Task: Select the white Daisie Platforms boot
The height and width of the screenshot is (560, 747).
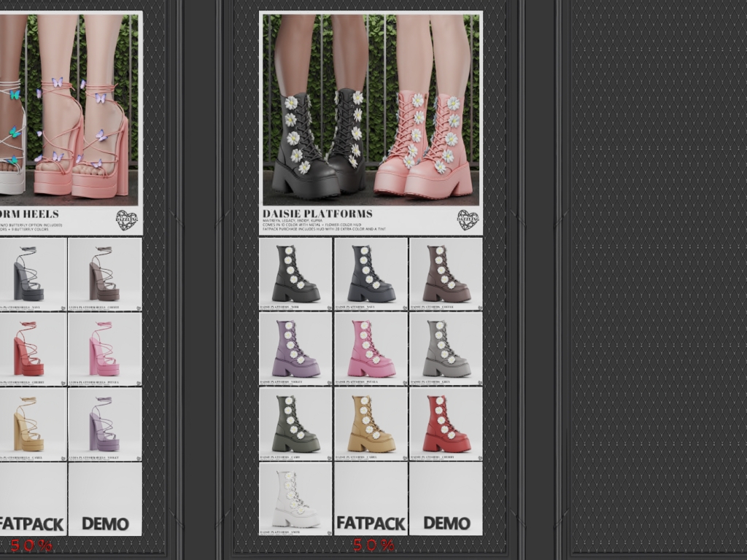Action: click(x=295, y=499)
